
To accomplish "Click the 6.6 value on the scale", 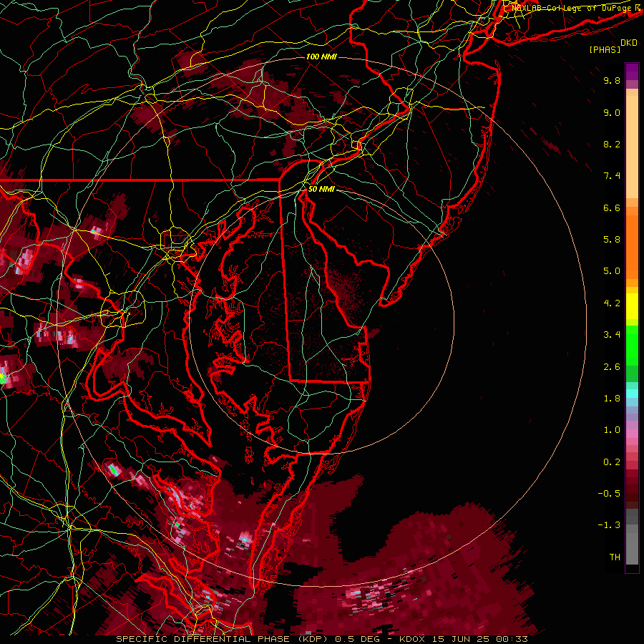I will point(612,208).
